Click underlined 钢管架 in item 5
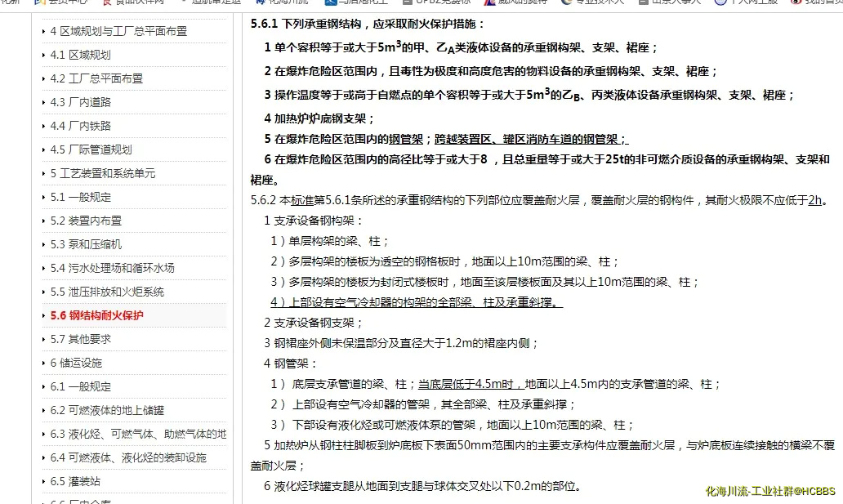843x504 pixels. click(406, 140)
